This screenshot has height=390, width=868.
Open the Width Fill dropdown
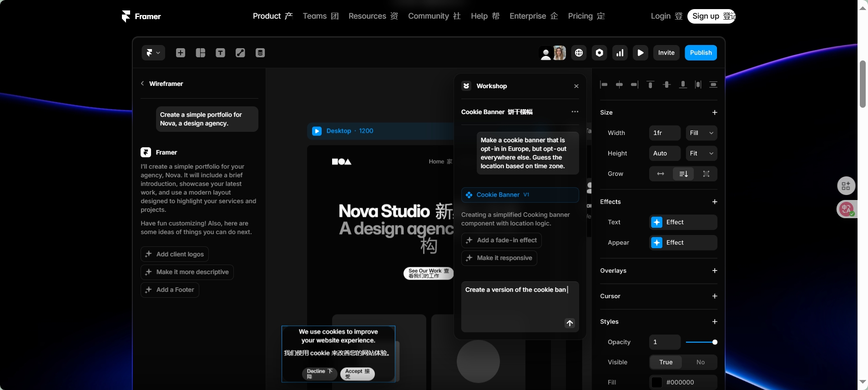click(701, 133)
